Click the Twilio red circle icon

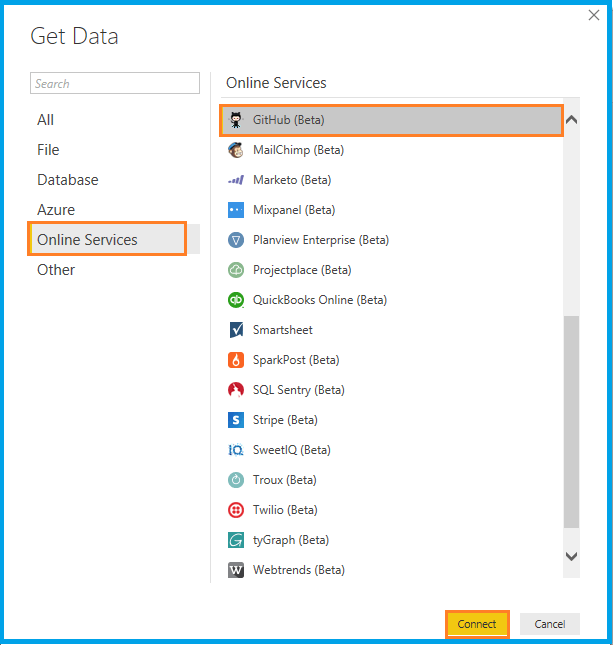[x=236, y=510]
